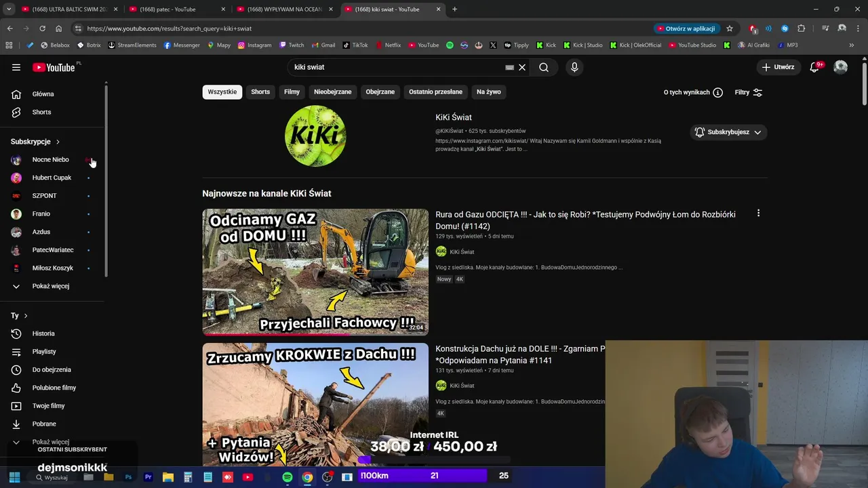Open Chrome tab search dropdown arrow
This screenshot has height=488, width=868.
(x=9, y=9)
